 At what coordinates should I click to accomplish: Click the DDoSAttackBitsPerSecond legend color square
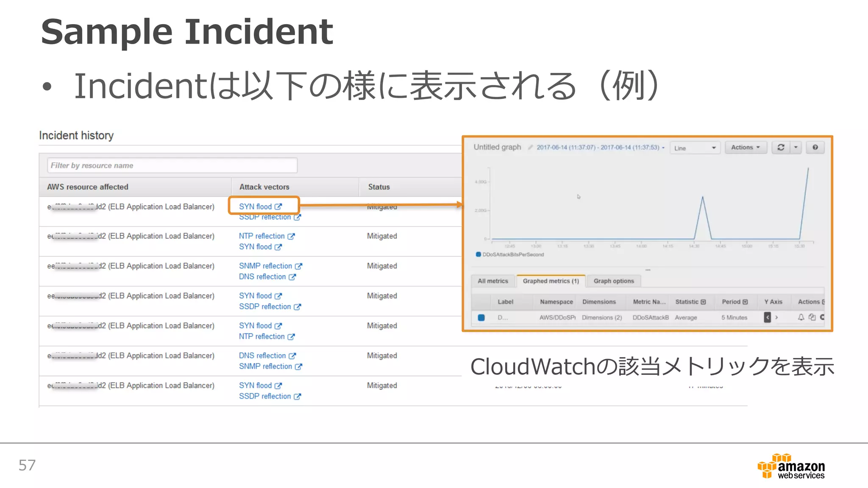[479, 254]
